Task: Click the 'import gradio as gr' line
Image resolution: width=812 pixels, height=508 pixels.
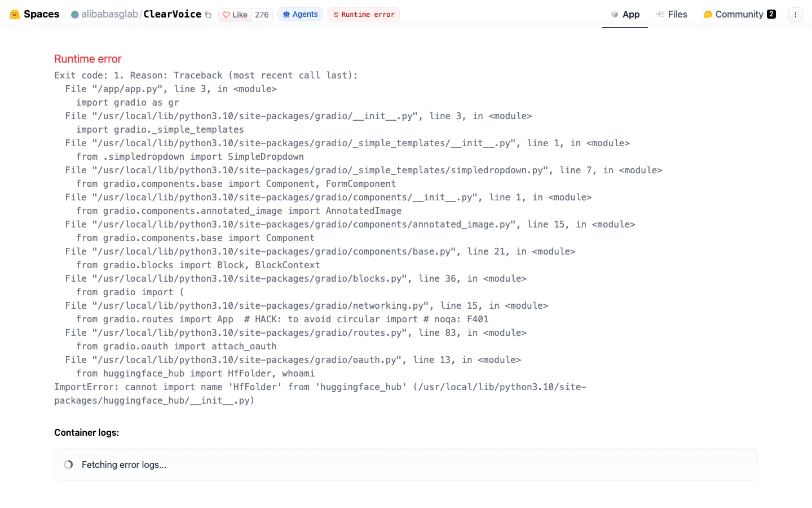Action: (127, 103)
